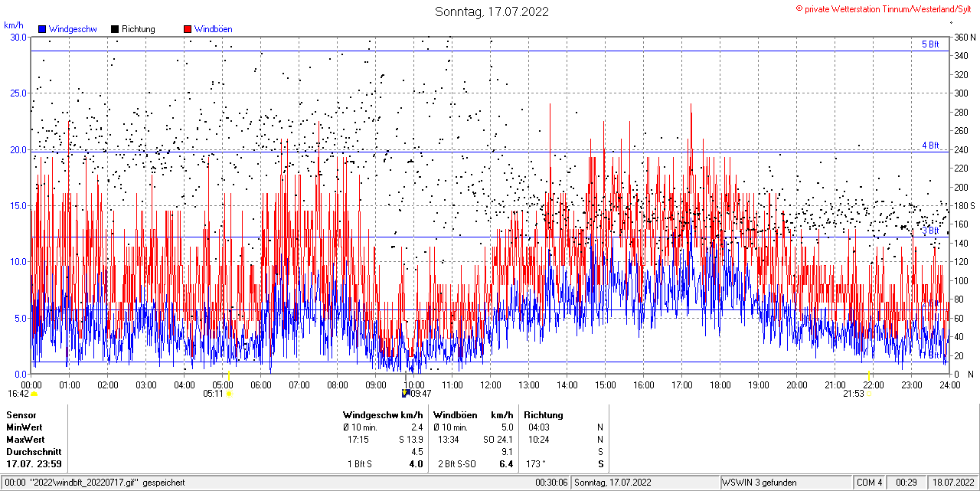Click the Richtung column header in the table
Image resolution: width=980 pixels, height=491 pixels.
click(x=544, y=414)
